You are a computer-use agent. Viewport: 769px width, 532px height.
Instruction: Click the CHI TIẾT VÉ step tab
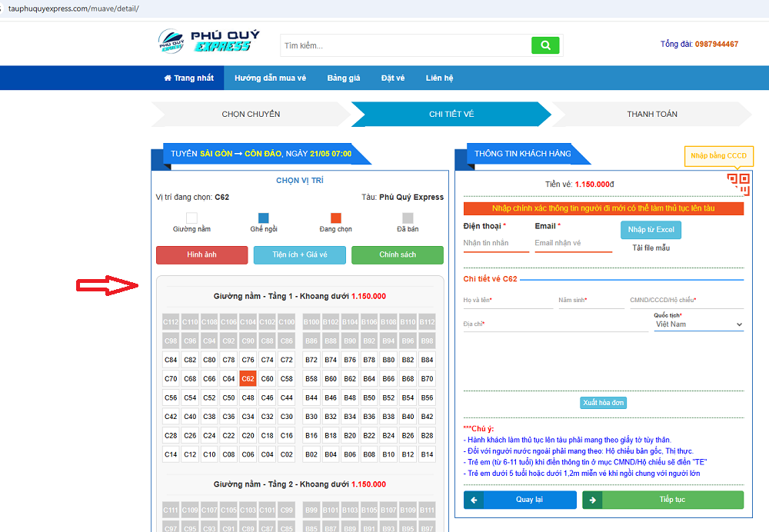coord(451,115)
